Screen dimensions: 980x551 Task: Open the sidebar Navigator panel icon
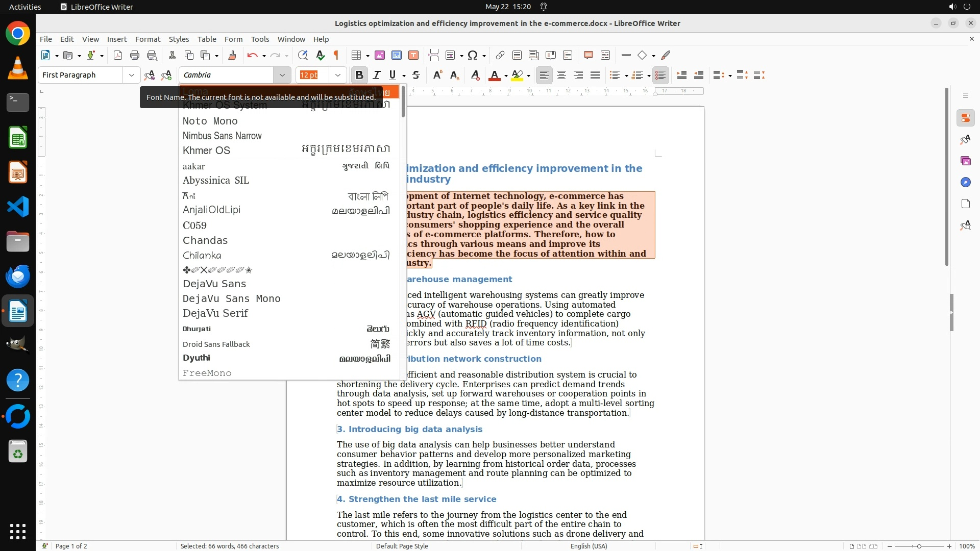[x=965, y=182]
